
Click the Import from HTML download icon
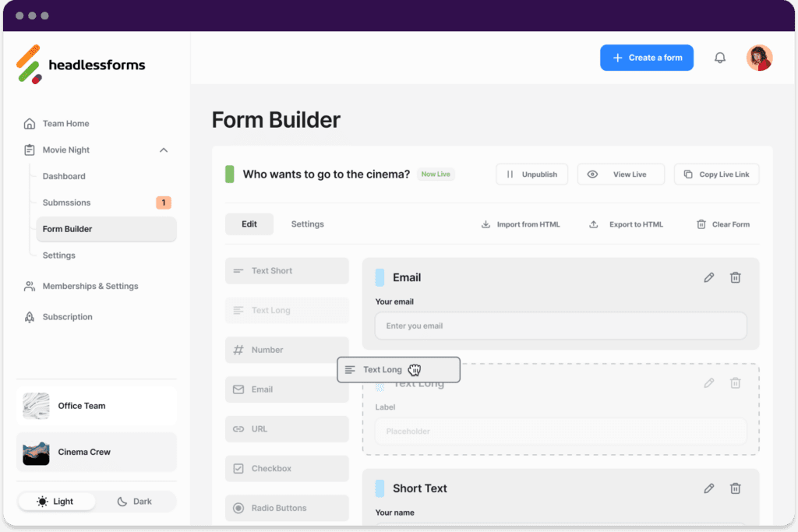(487, 224)
